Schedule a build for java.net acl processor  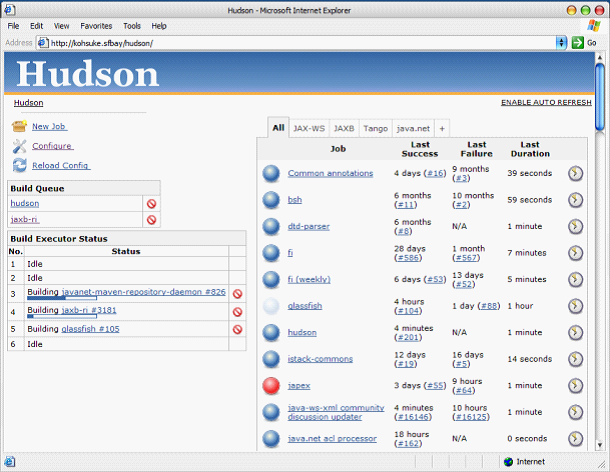(575, 439)
